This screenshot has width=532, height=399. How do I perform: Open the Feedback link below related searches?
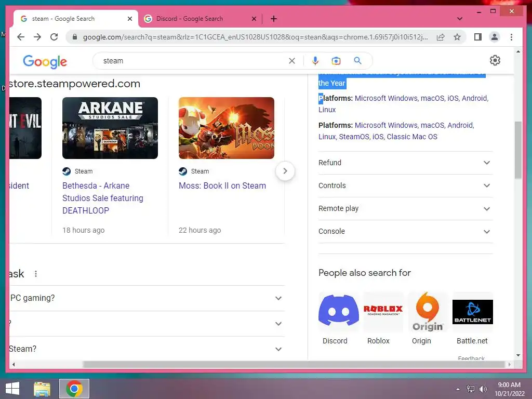pyautogui.click(x=471, y=358)
